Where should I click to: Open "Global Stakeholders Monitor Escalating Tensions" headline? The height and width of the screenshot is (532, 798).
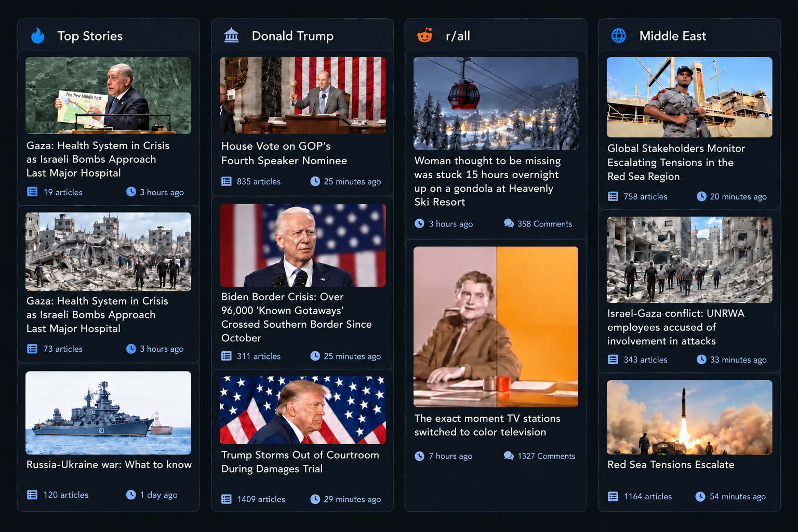pos(676,163)
